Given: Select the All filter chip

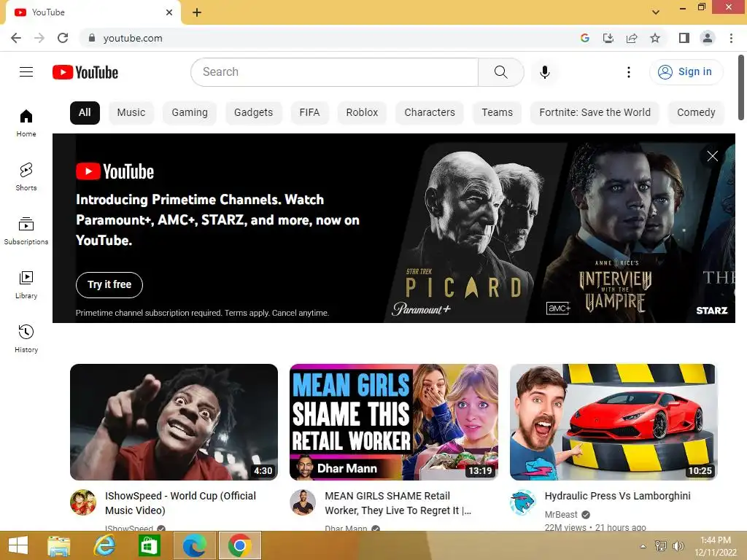Looking at the screenshot, I should (85, 113).
